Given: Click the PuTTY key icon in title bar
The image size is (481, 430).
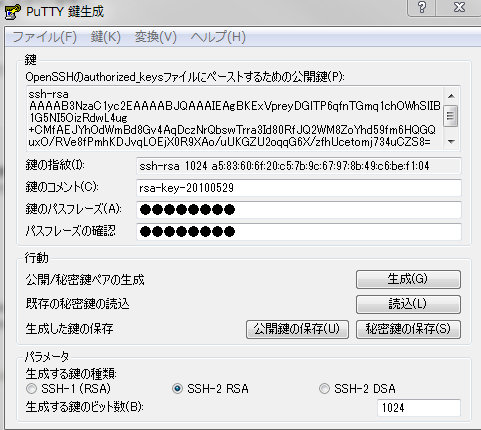Looking at the screenshot, I should click(x=13, y=11).
